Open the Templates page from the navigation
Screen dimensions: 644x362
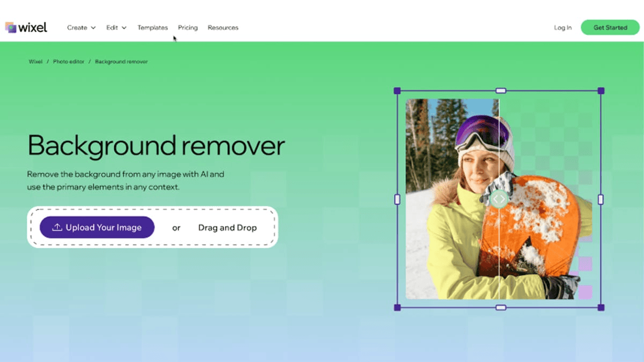tap(152, 27)
